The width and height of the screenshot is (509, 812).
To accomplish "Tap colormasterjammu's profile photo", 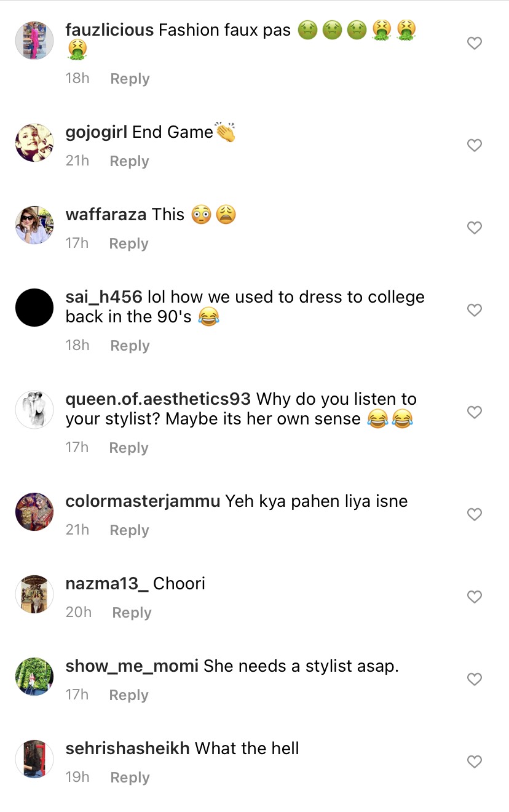I will click(x=34, y=512).
